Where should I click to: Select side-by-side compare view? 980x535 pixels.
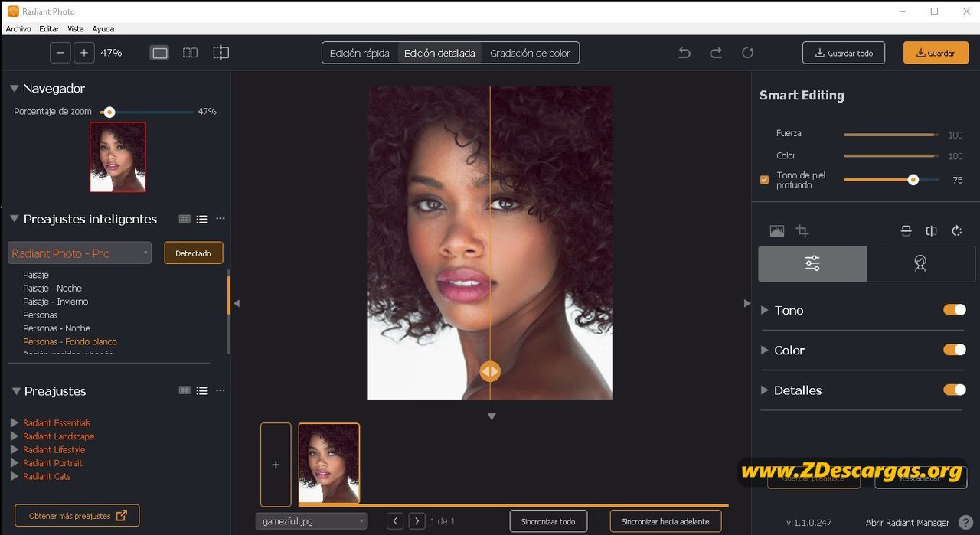point(190,53)
